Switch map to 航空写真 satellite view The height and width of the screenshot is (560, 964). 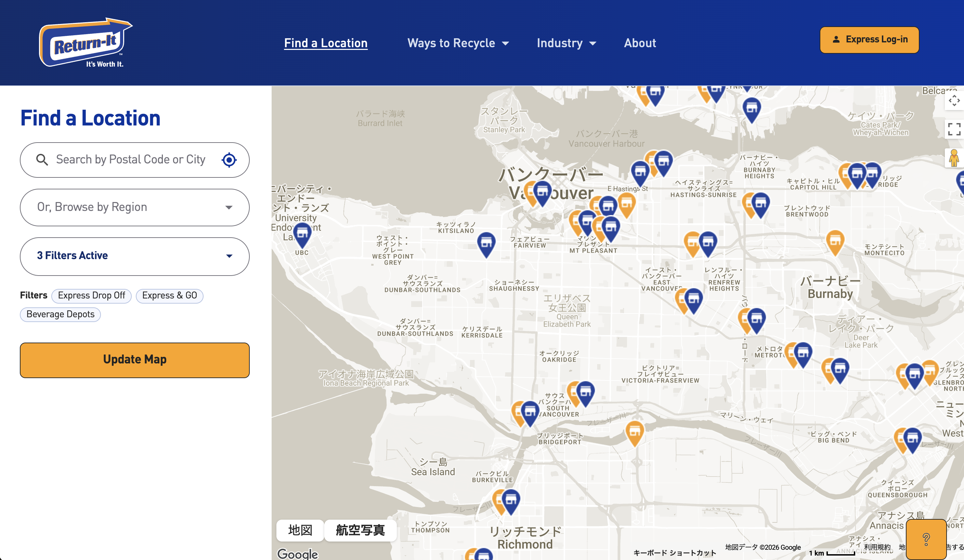(360, 530)
